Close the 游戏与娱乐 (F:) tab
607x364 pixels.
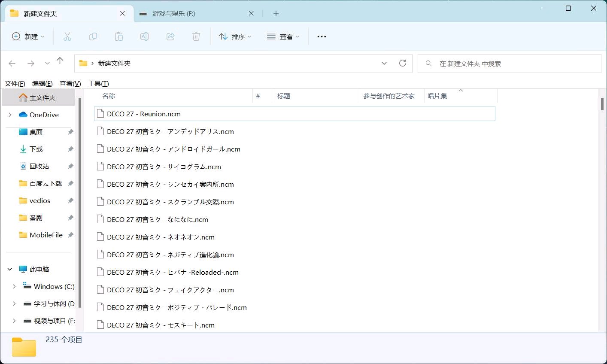251,13
